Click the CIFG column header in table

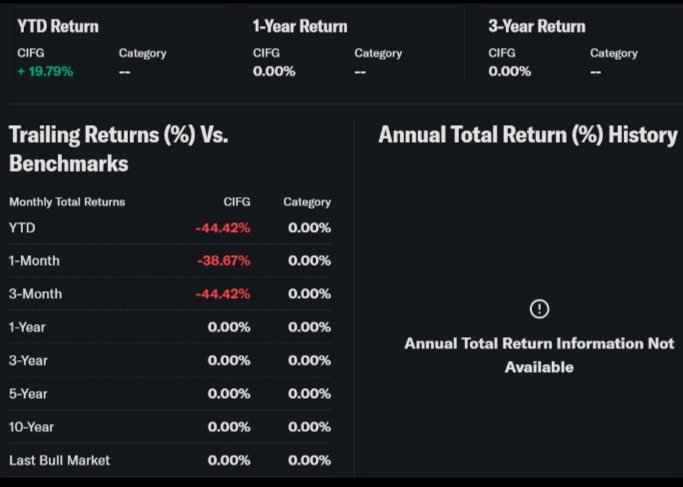237,202
